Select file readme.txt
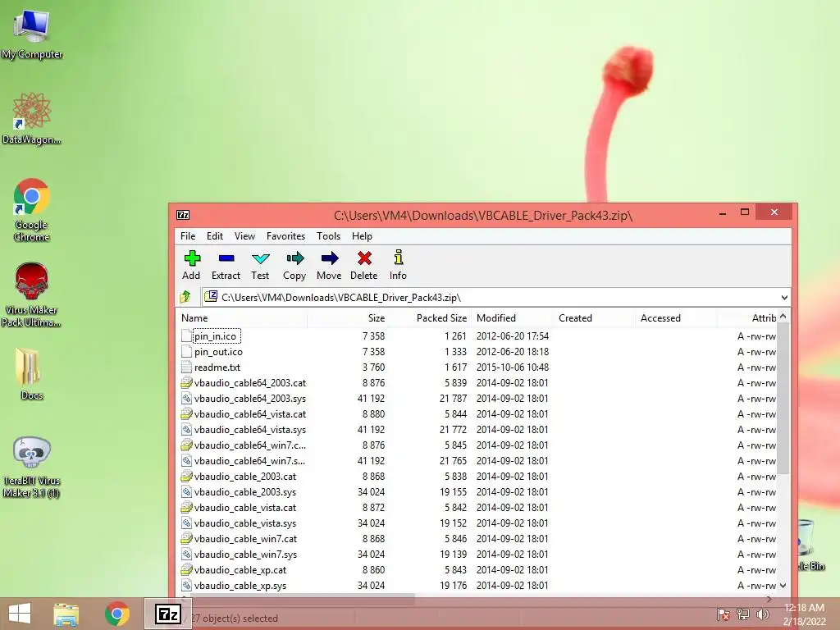Screen dimensions: 840x630 217,367
